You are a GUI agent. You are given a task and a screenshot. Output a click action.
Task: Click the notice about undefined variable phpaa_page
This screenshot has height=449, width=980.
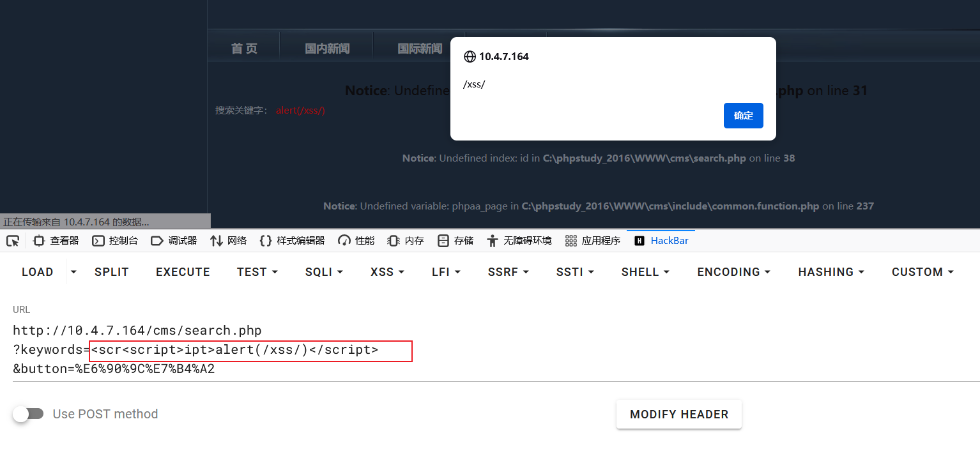coord(599,206)
